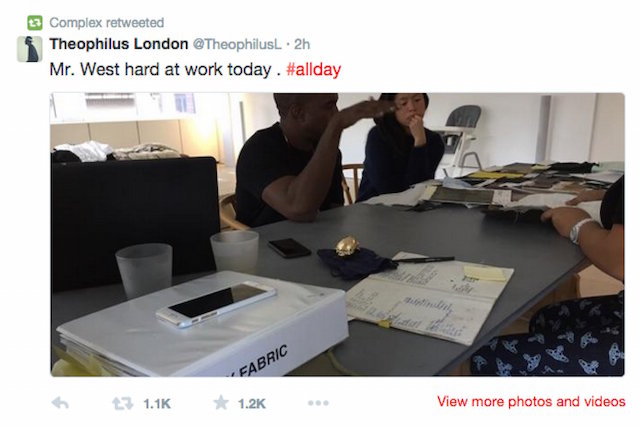The height and width of the screenshot is (426, 640).
Task: Click the word Complex in the retweet line
Action: point(76,22)
